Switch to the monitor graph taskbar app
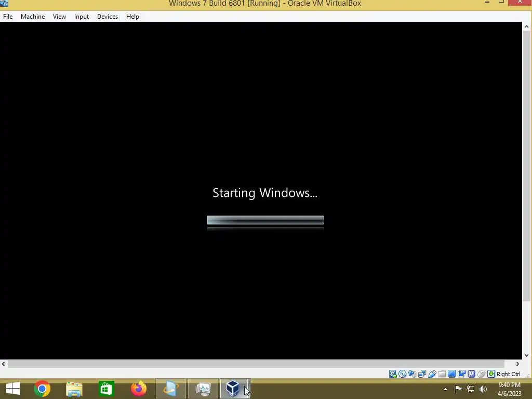The height and width of the screenshot is (399, 532). (x=203, y=389)
